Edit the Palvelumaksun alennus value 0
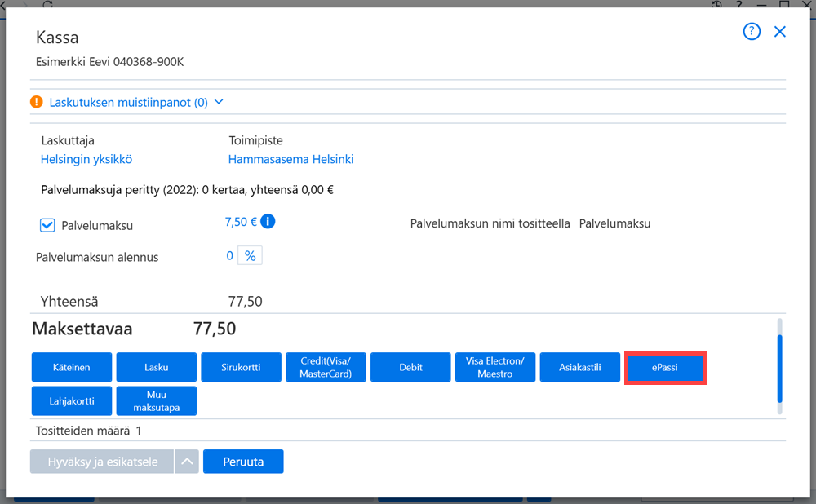Screen dimensions: 816x504 click(x=229, y=255)
